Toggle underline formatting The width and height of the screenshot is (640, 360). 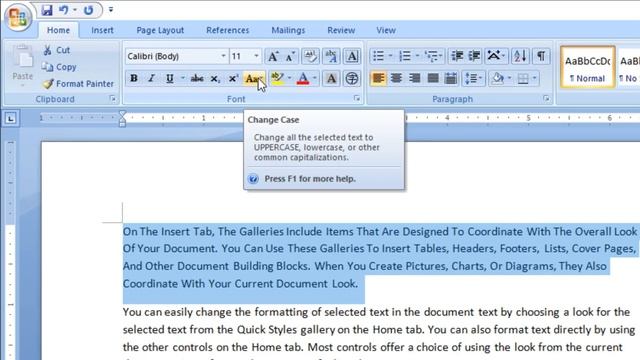(169, 78)
